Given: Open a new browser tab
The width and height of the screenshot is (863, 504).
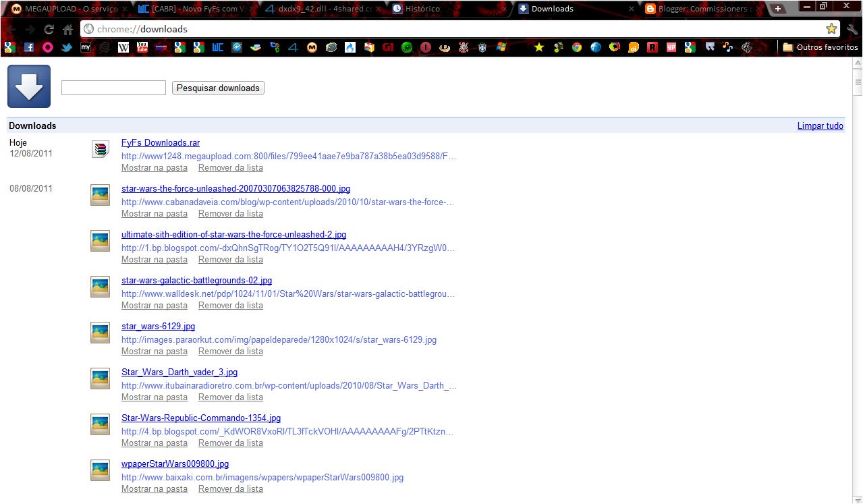Looking at the screenshot, I should coord(778,9).
